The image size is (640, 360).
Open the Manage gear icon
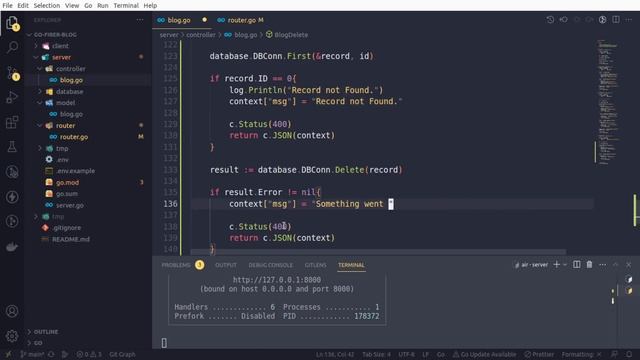12,336
